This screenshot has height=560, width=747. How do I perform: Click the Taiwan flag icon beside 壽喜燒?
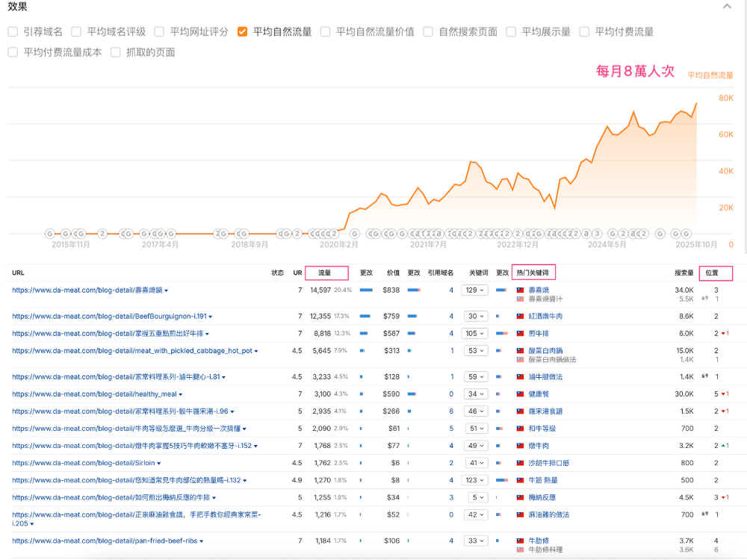[x=521, y=290]
